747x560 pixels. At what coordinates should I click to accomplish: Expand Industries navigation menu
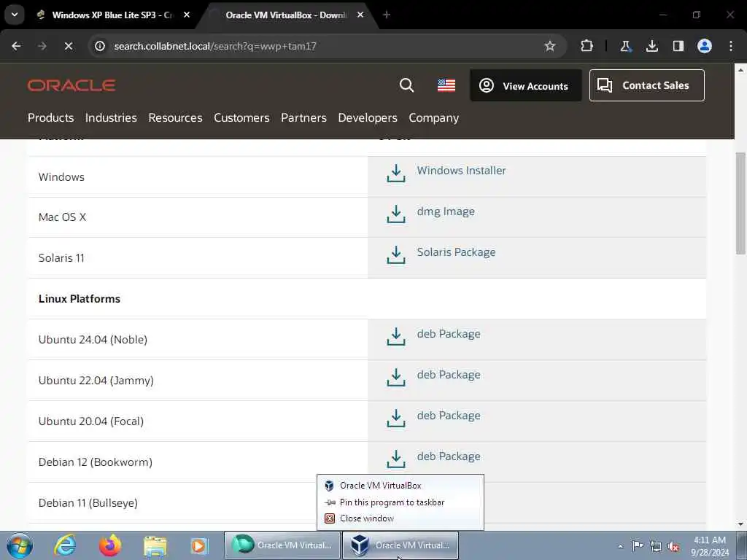111,117
